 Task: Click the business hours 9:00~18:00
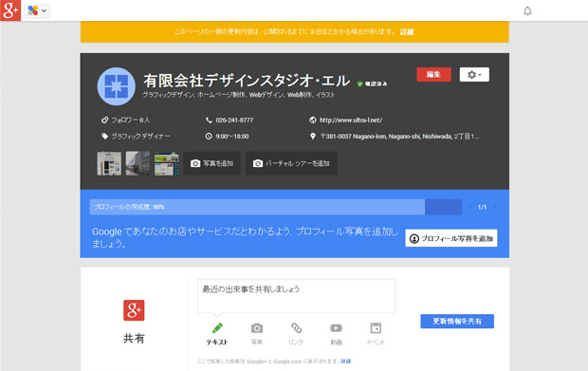tap(231, 137)
